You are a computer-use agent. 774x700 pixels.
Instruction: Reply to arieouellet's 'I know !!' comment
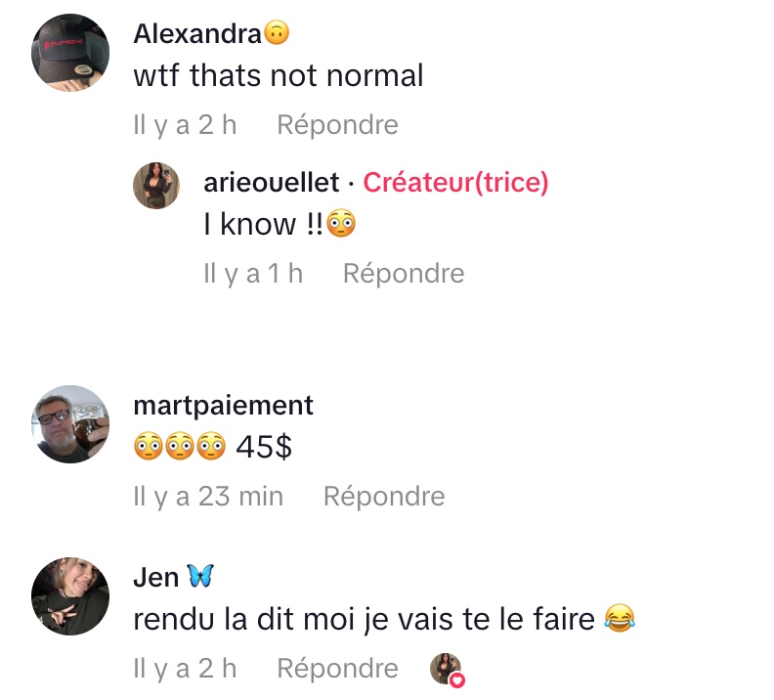404,273
